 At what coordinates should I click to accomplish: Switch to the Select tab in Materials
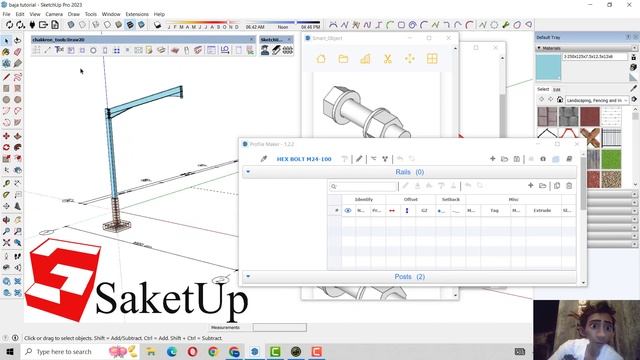tap(543, 89)
